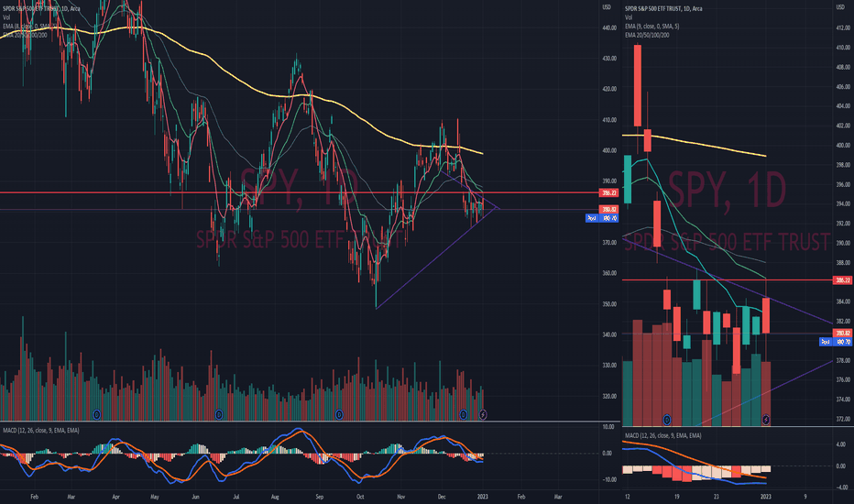Select the EMA (9, close, 0, SMA, 5) legend
Viewport: 854px width, 504px height.
(x=651, y=27)
